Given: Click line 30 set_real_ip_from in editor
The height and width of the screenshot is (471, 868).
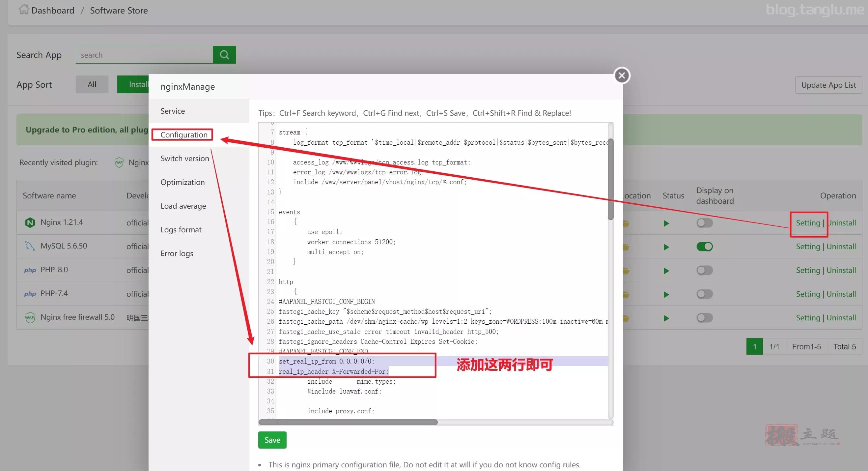Looking at the screenshot, I should click(x=326, y=362).
